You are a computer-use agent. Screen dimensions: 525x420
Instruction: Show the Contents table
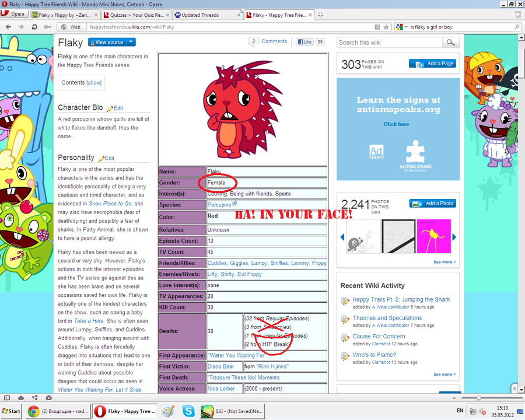tap(94, 83)
